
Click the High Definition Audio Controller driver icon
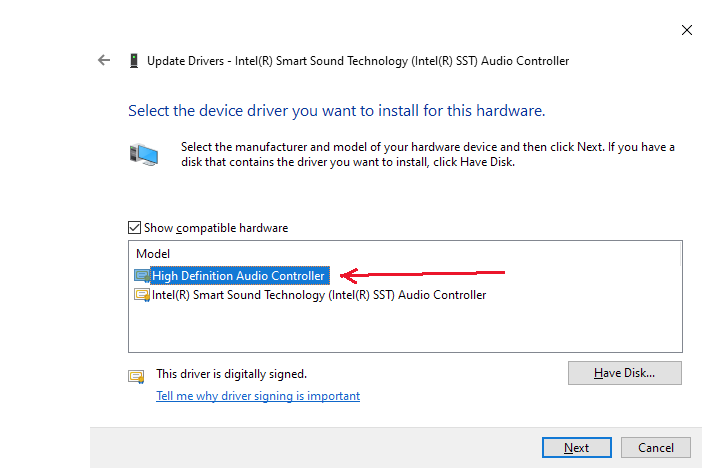point(142,275)
